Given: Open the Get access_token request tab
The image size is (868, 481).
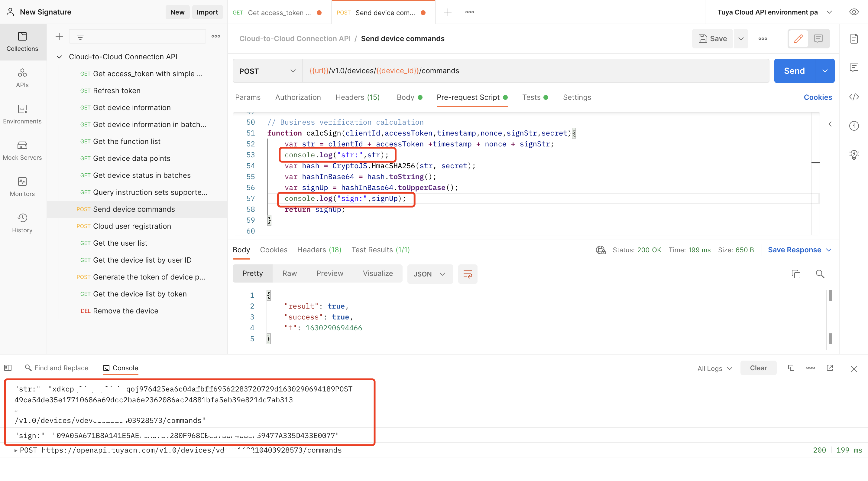Looking at the screenshot, I should 279,12.
